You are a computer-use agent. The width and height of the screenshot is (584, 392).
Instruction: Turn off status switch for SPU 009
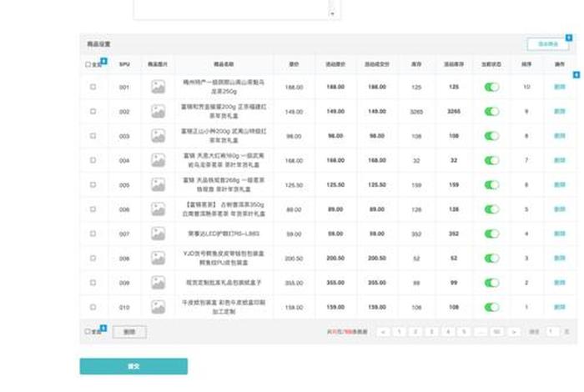pyautogui.click(x=491, y=283)
